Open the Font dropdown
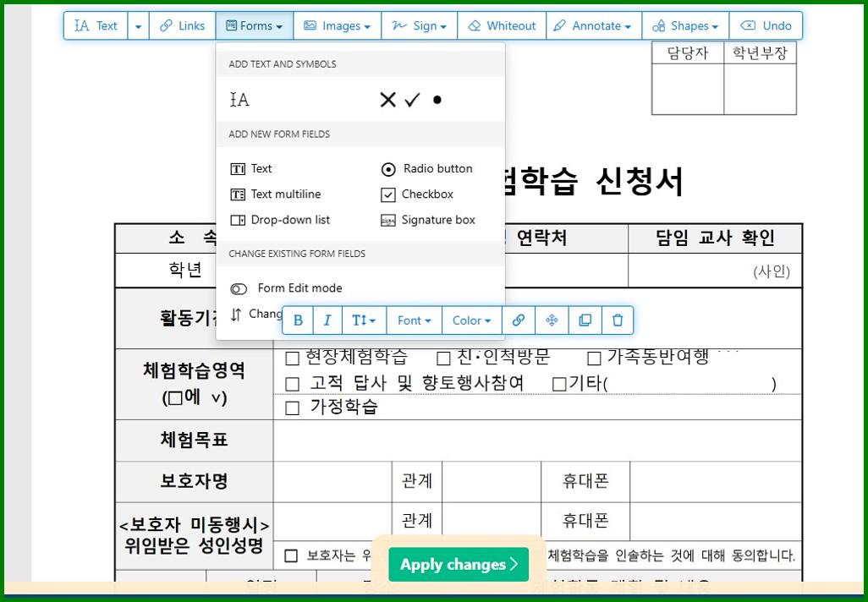The height and width of the screenshot is (602, 868). coord(413,320)
